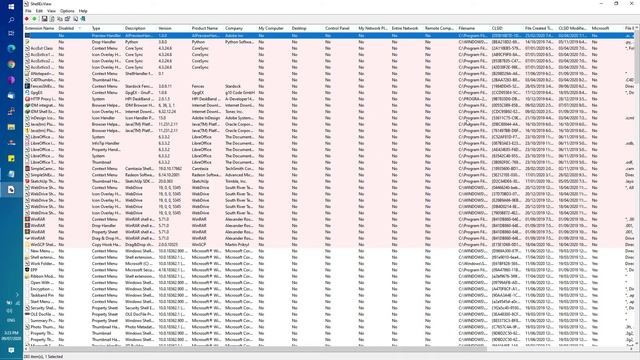Image resolution: width=640 pixels, height=360 pixels.
Task: Launch Microsoft Edge from the taskbar
Action: pyautogui.click(x=11, y=49)
